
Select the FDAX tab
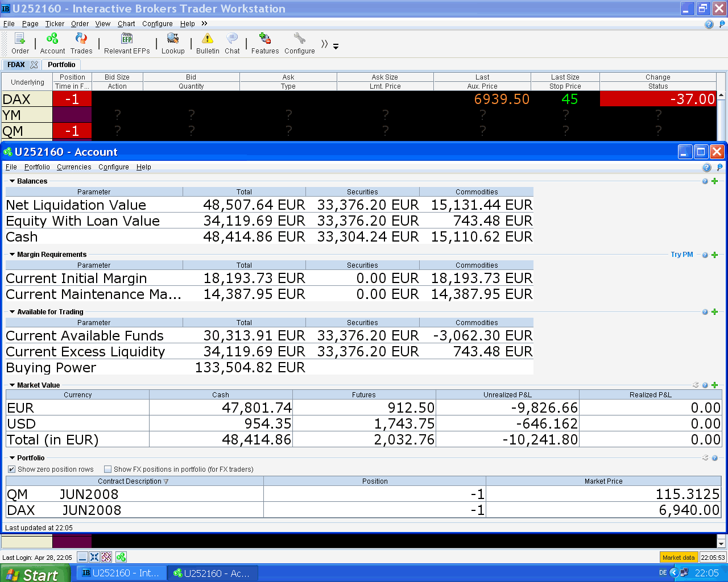pyautogui.click(x=16, y=65)
